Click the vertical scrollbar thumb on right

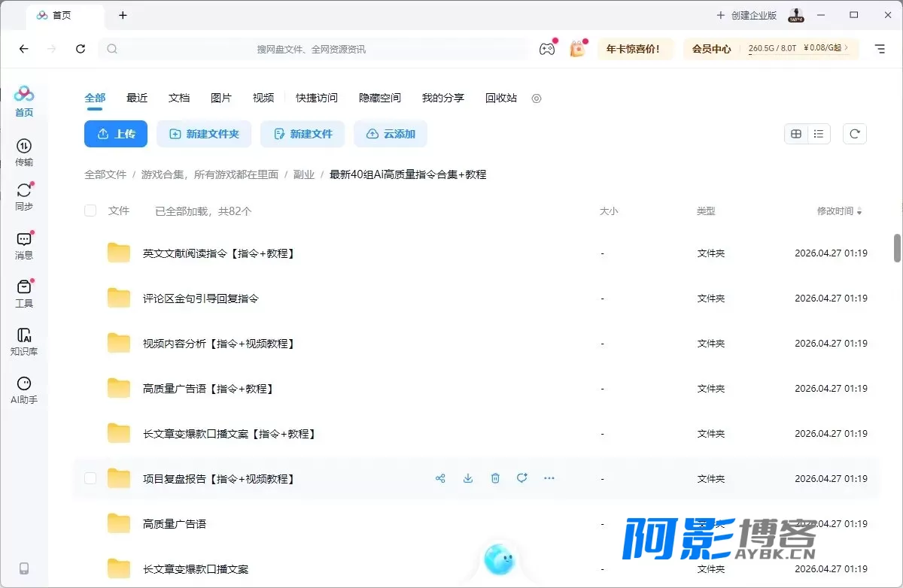coord(897,248)
